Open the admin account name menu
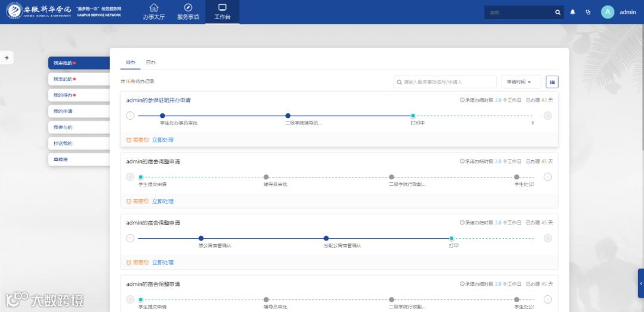The image size is (644, 312). (x=627, y=13)
